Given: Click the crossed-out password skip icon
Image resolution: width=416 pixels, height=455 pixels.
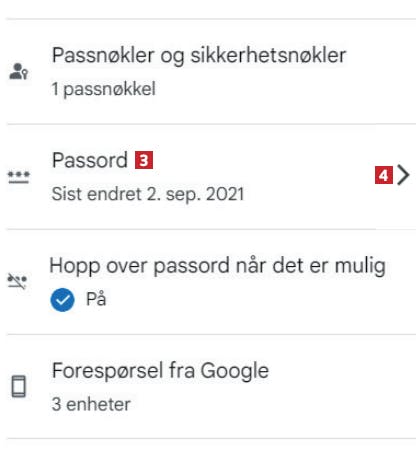Looking at the screenshot, I should point(17,281).
